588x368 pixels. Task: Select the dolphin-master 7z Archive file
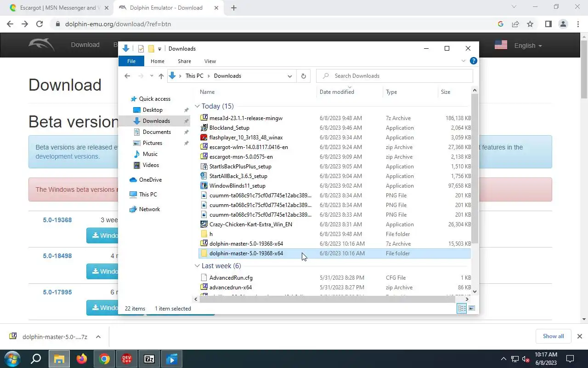pyautogui.click(x=335, y=244)
